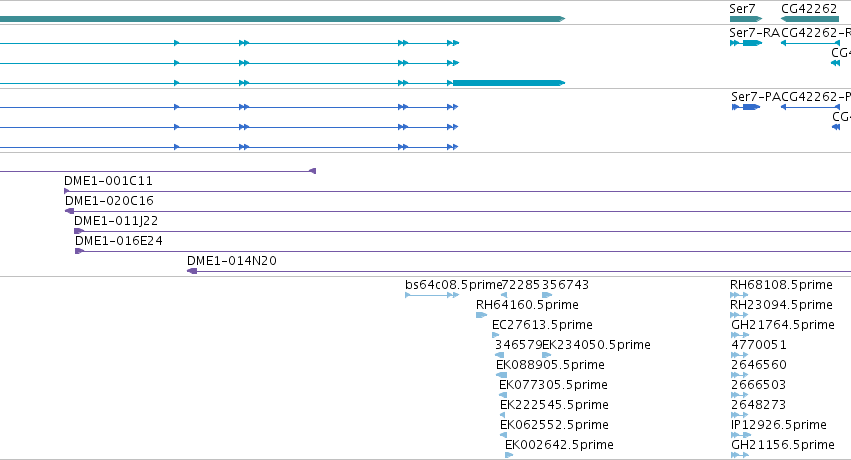This screenshot has width=851, height=460.
Task: Click the CG42262 gene arrow glyph
Action: [810, 19]
